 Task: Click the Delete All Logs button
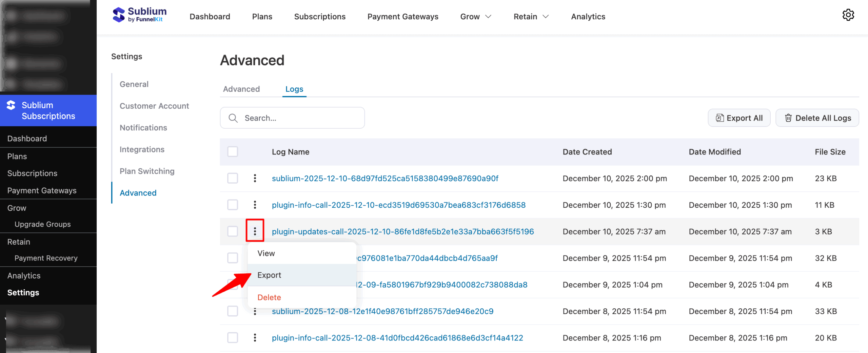pyautogui.click(x=817, y=118)
